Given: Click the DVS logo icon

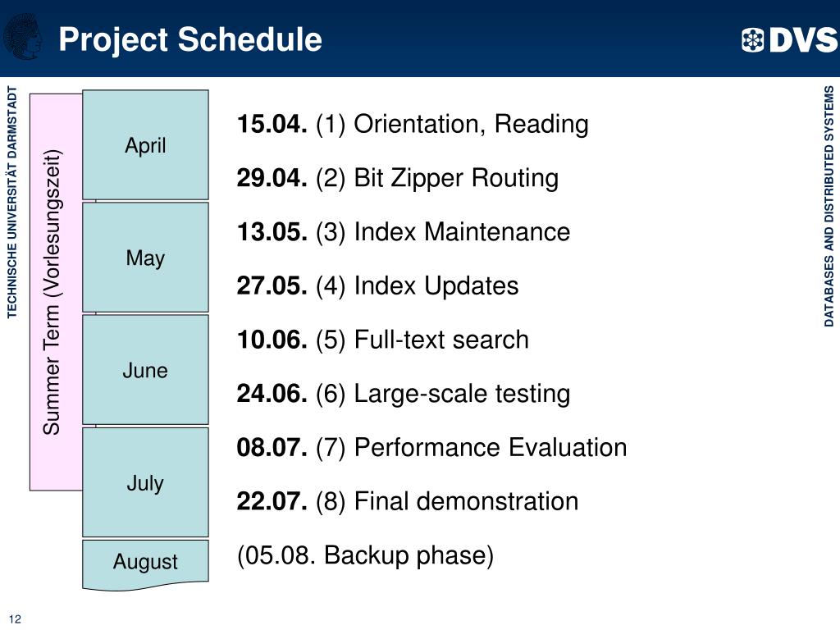Looking at the screenshot, I should (752, 39).
